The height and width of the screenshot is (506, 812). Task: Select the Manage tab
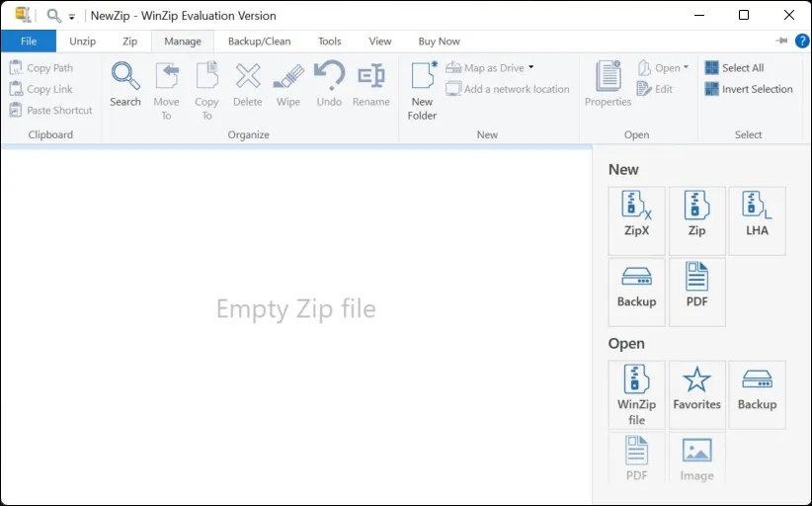click(183, 41)
